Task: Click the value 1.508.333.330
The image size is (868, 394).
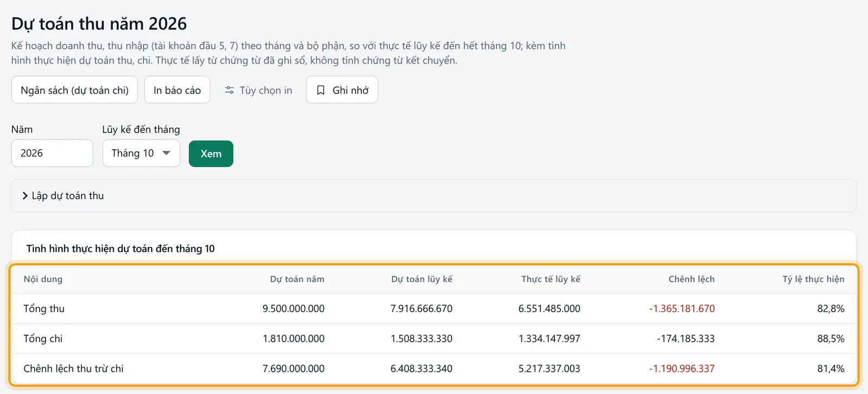Action: click(x=422, y=339)
